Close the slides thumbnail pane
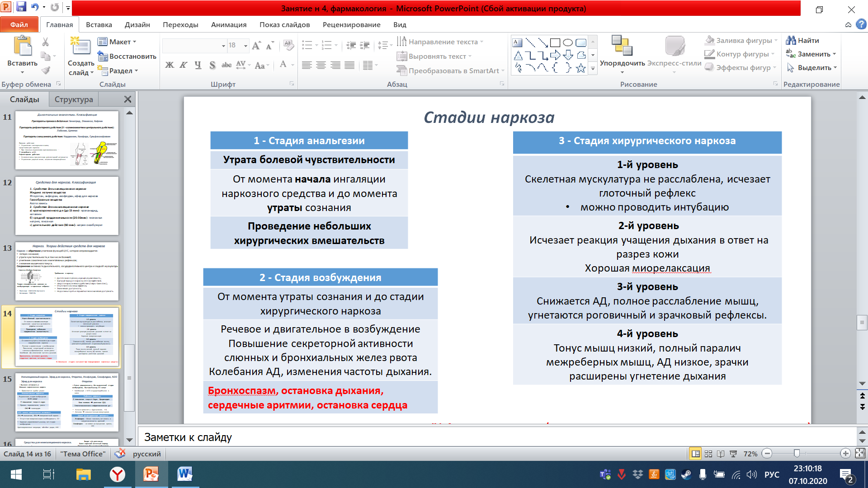This screenshot has width=868, height=488. (x=128, y=99)
